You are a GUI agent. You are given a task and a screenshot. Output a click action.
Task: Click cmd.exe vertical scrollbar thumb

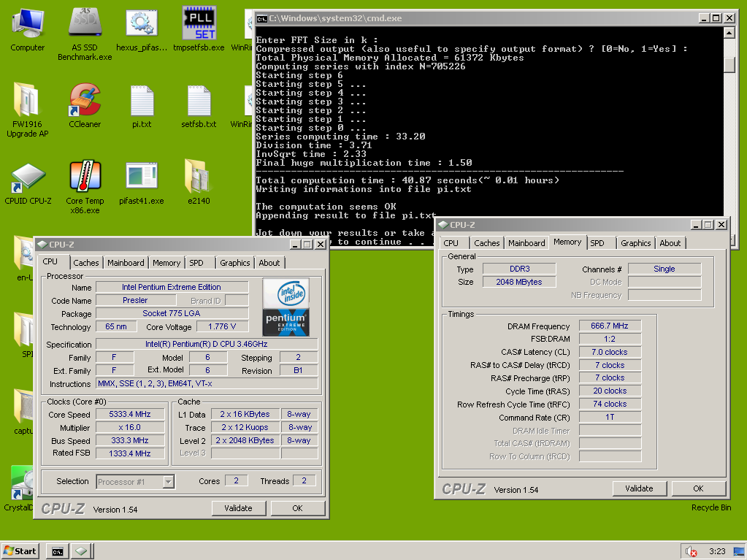[729, 64]
